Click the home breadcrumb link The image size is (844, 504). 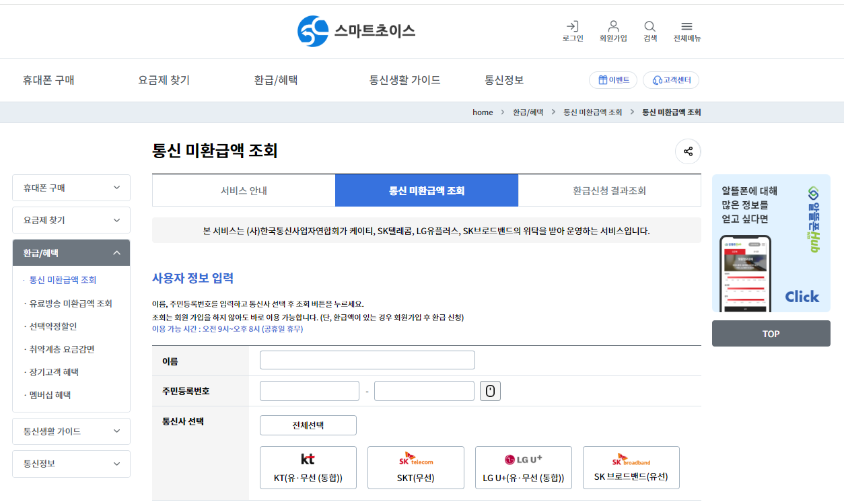pos(483,112)
